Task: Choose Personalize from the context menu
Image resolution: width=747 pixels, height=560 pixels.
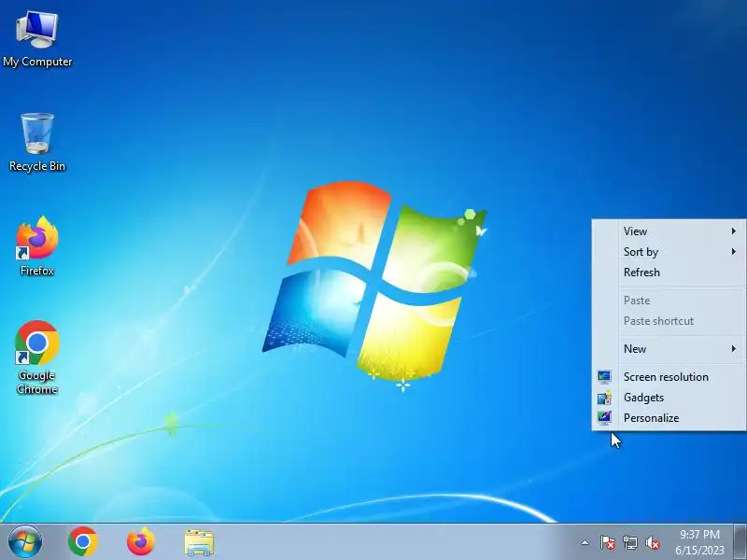Action: (669, 417)
